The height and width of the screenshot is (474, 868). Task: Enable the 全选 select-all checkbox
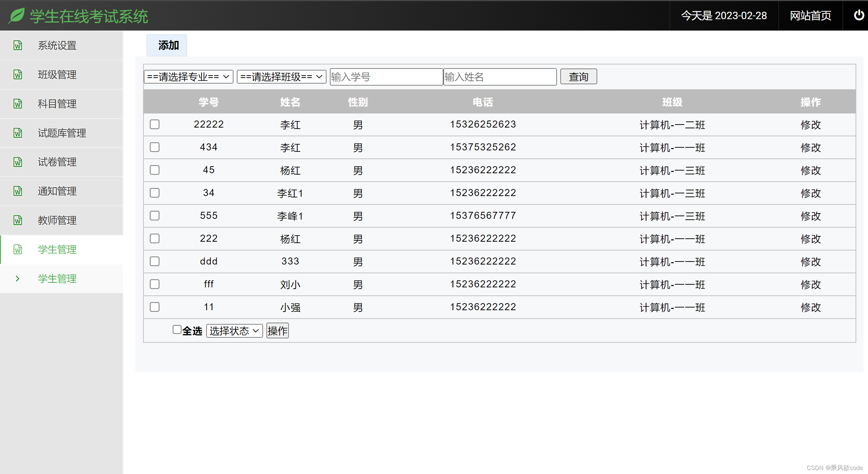pyautogui.click(x=177, y=330)
